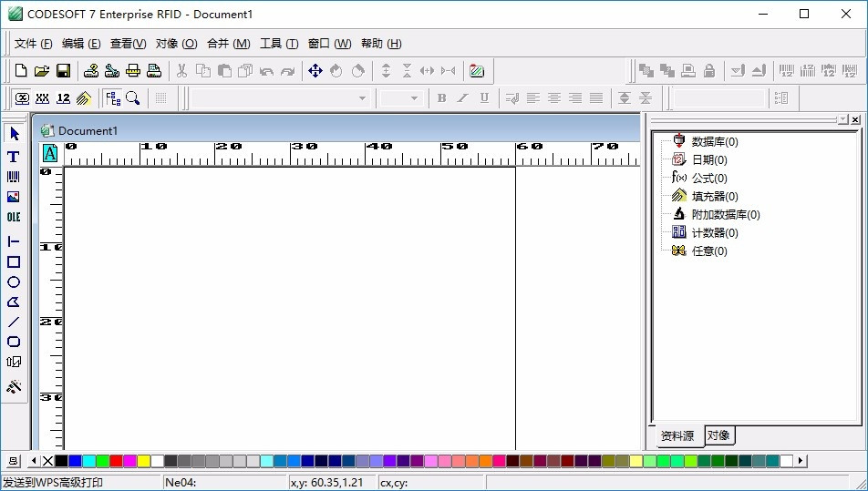Click the 发送到WPS高级打印 status text

53,482
